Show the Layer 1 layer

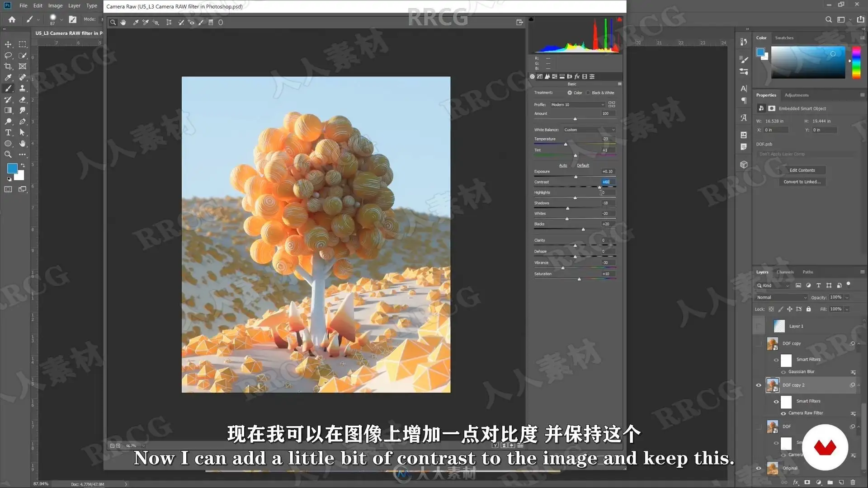click(x=759, y=326)
